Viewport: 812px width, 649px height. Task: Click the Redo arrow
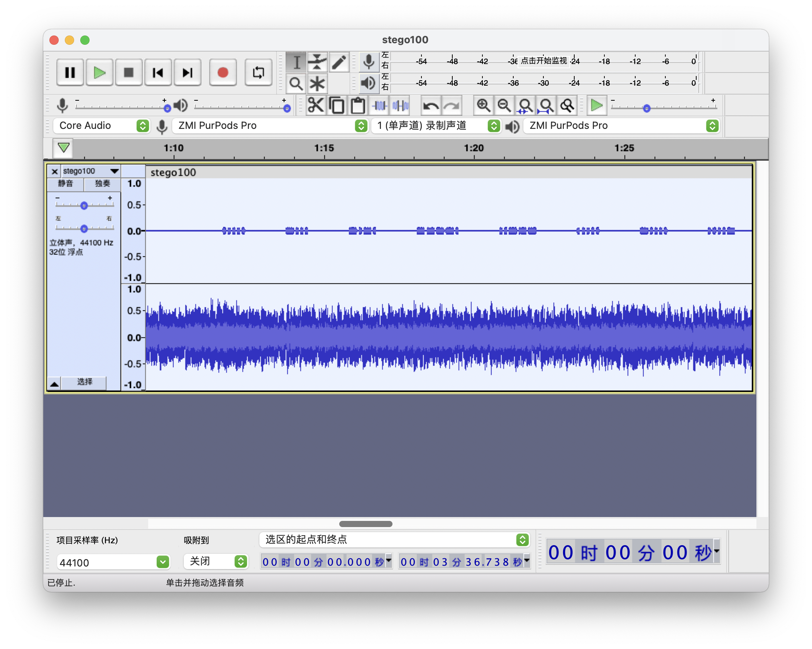[452, 105]
